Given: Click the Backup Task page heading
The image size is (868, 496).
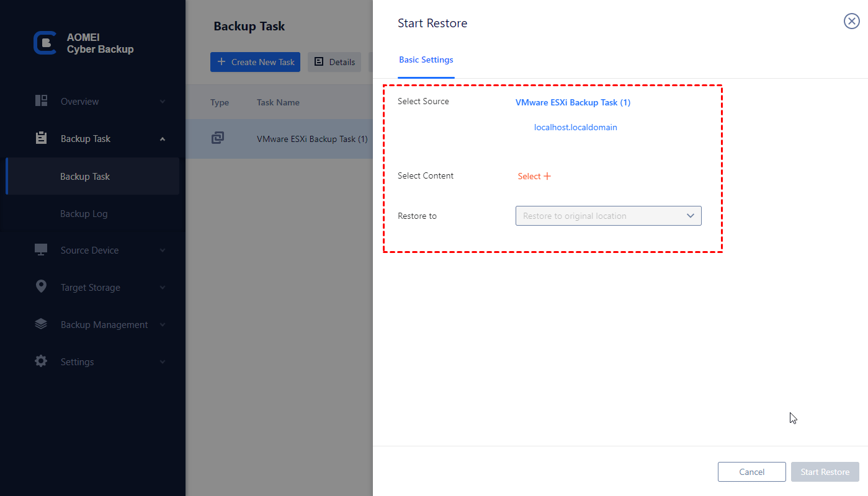Looking at the screenshot, I should click(x=249, y=26).
